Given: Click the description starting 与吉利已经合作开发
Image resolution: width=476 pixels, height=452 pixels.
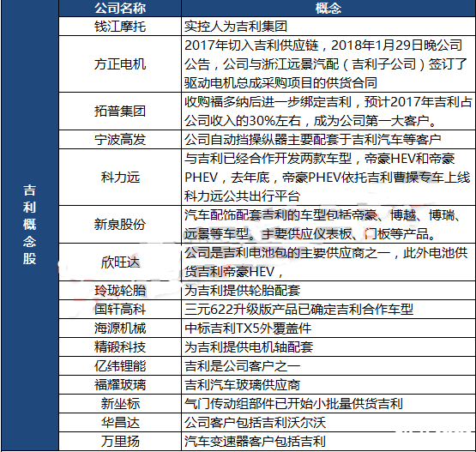Looking at the screenshot, I should 328,178.
